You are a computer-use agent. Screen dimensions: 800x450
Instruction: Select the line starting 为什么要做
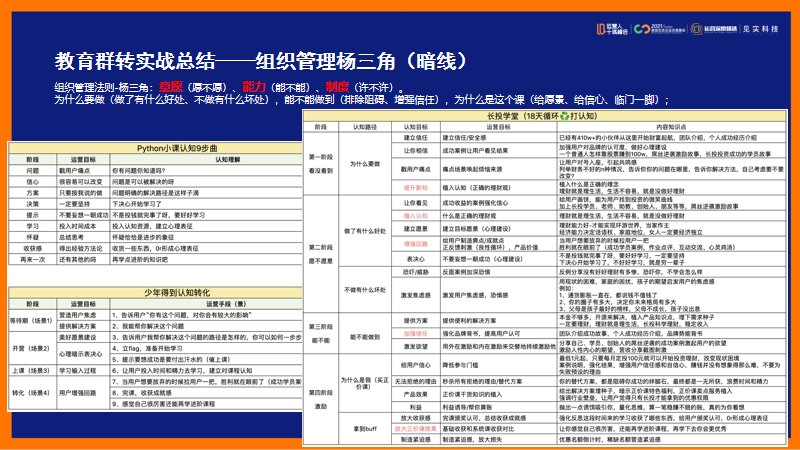tap(362, 100)
